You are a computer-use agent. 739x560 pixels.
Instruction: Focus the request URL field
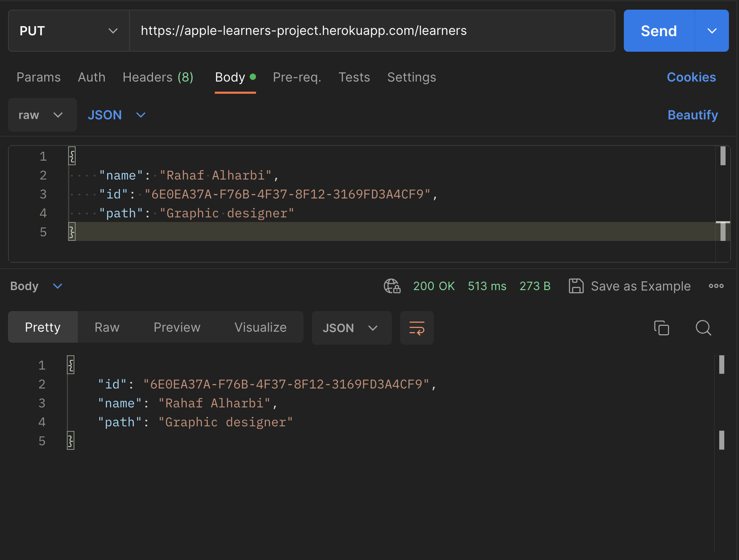coord(372,31)
